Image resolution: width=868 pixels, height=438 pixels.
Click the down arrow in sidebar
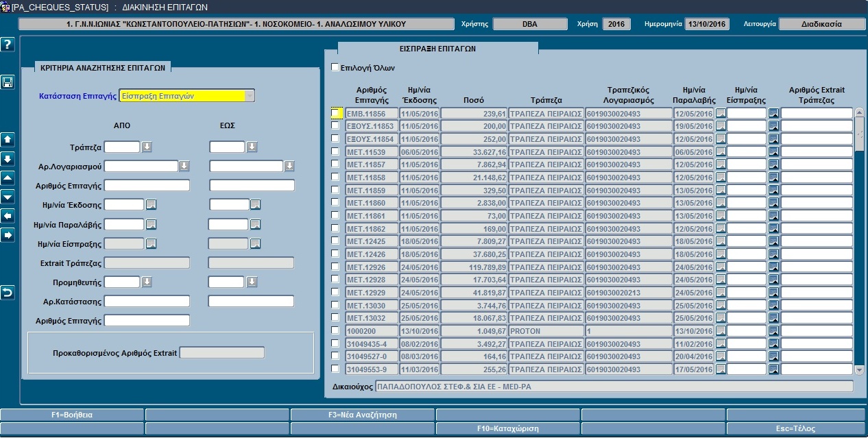(x=8, y=158)
